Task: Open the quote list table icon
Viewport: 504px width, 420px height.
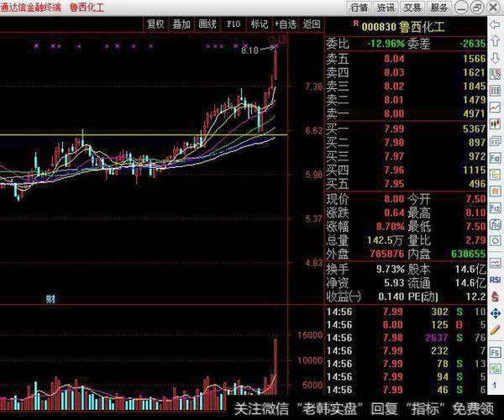Action: [495, 91]
